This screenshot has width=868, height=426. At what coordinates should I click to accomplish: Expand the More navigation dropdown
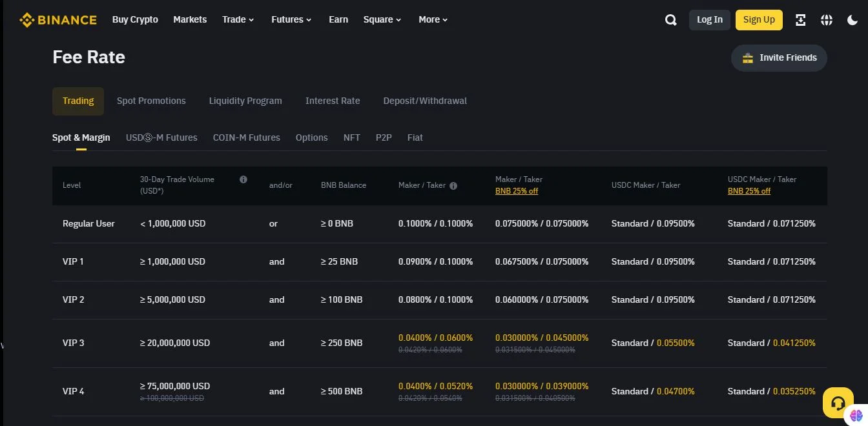click(433, 19)
